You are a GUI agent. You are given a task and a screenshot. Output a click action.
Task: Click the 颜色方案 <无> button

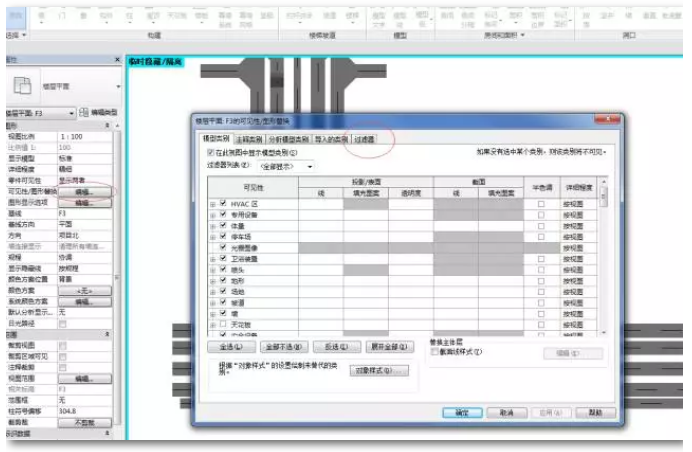coord(85,290)
